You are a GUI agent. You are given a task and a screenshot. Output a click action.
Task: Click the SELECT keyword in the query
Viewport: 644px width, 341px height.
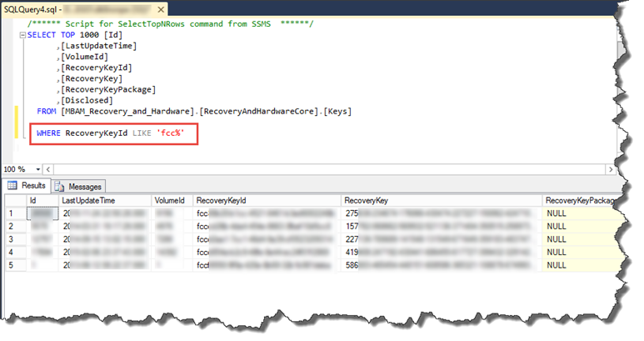click(42, 35)
